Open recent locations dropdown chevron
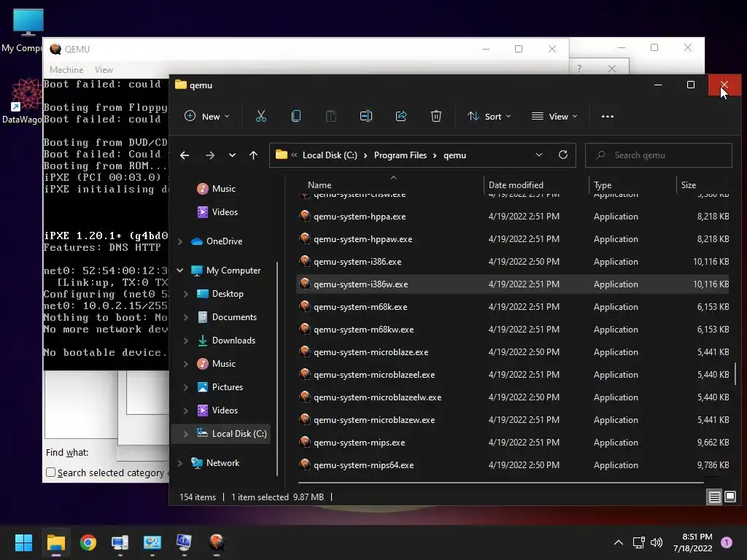The image size is (747, 560). click(232, 155)
